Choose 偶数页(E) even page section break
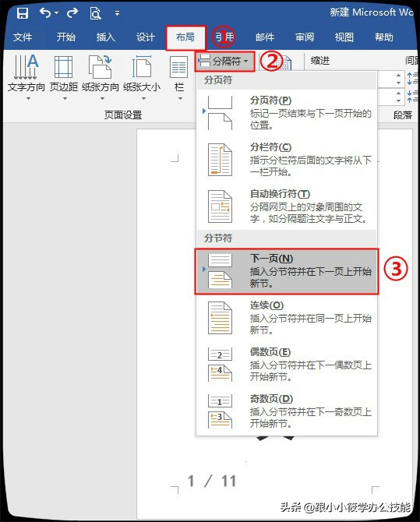 tap(287, 365)
